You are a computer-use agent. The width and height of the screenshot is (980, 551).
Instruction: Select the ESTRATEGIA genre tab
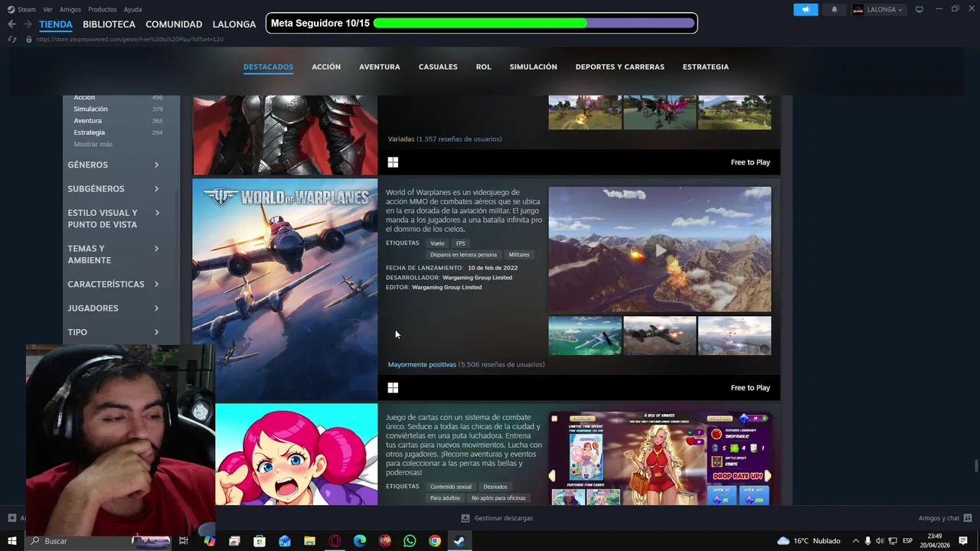tap(706, 67)
